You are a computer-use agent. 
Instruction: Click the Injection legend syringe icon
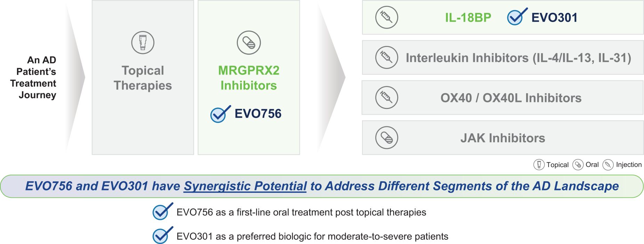pyautogui.click(x=608, y=165)
